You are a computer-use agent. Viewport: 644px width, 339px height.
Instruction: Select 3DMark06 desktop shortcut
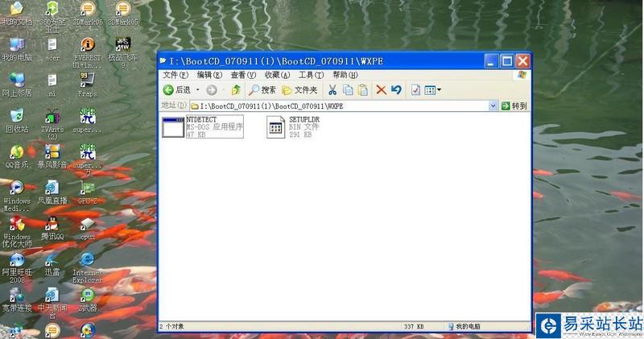[x=88, y=14]
